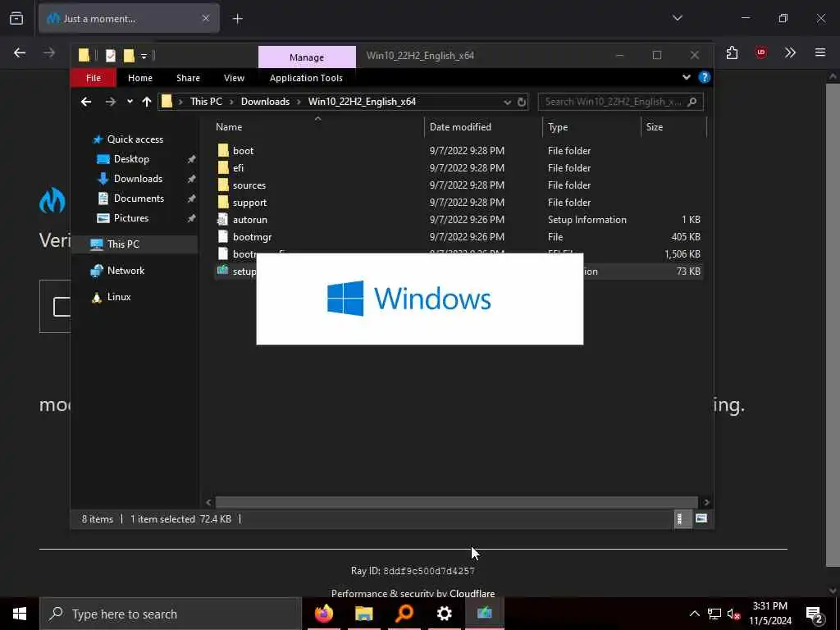Expand address bar history dropdown
The width and height of the screenshot is (840, 630).
tap(507, 102)
